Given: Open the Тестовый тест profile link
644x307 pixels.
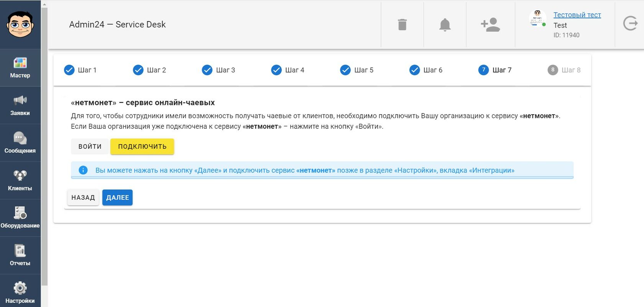Looking at the screenshot, I should pos(577,15).
